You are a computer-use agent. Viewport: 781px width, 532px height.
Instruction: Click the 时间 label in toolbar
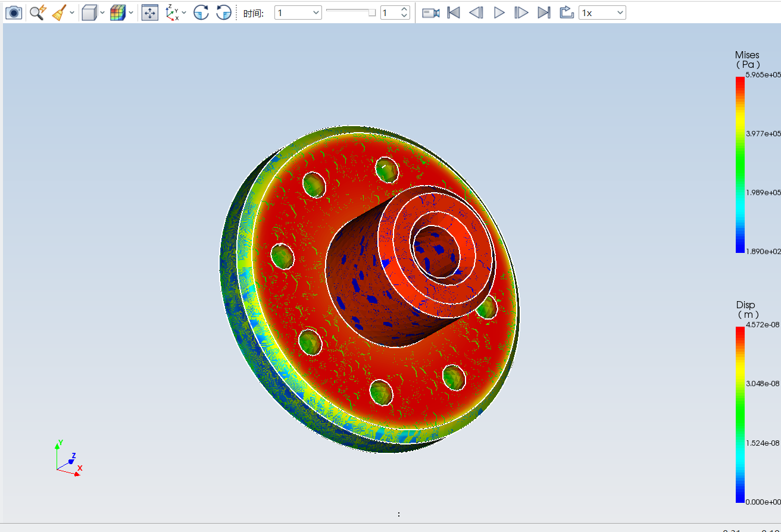[253, 13]
